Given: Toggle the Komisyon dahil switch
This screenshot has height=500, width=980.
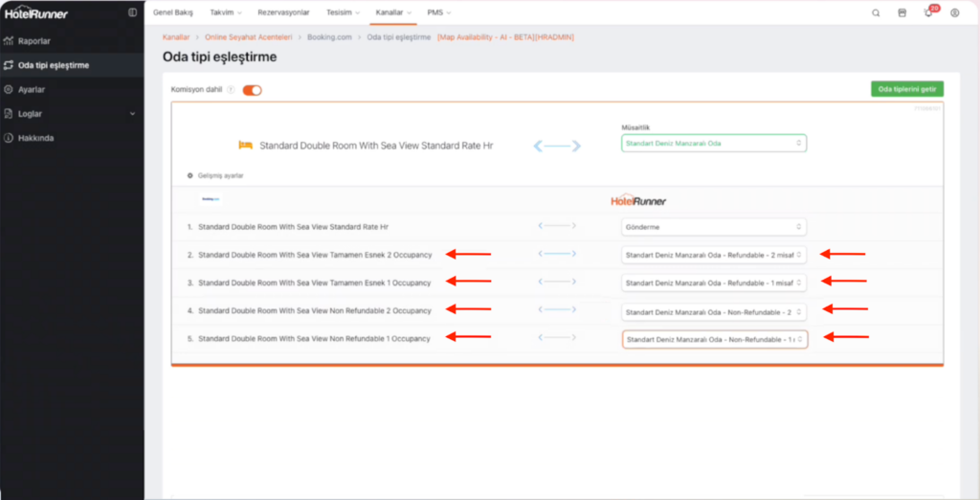Looking at the screenshot, I should pos(252,90).
